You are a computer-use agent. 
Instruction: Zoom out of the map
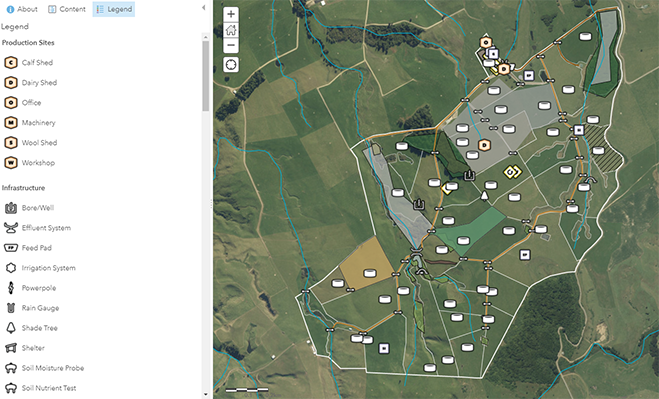tap(231, 45)
